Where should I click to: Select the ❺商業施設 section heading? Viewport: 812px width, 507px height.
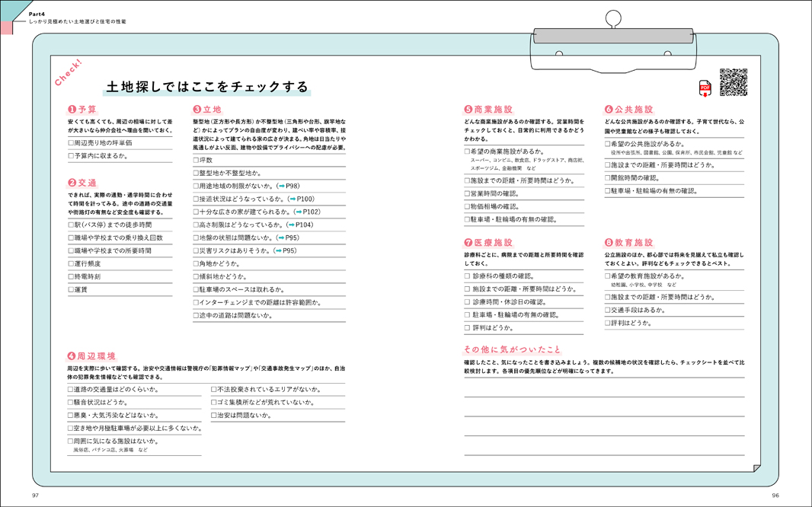point(488,110)
